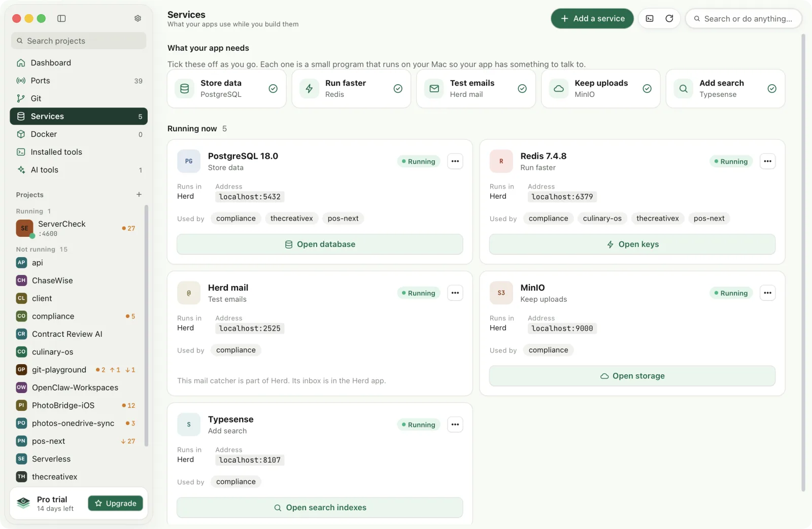Open the PostgreSQL 18.0 more options menu
This screenshot has height=529, width=812.
click(x=455, y=161)
